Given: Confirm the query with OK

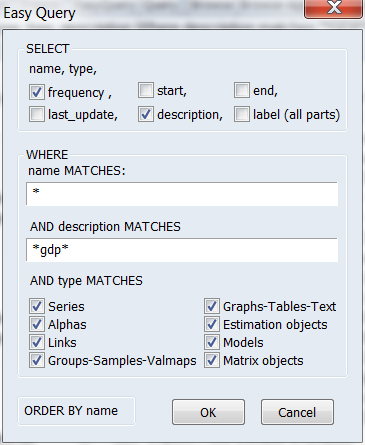Looking at the screenshot, I should 208,412.
